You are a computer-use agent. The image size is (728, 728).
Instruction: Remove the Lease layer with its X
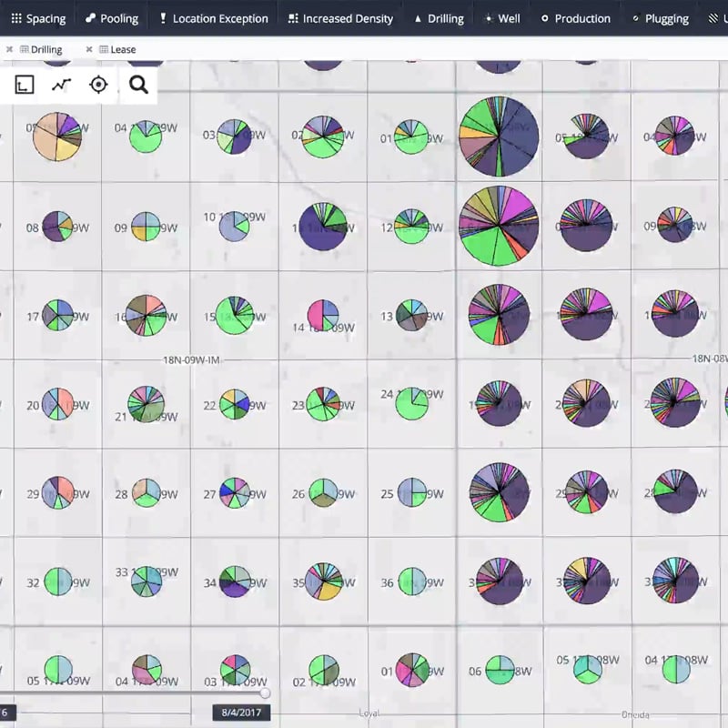pyautogui.click(x=89, y=50)
